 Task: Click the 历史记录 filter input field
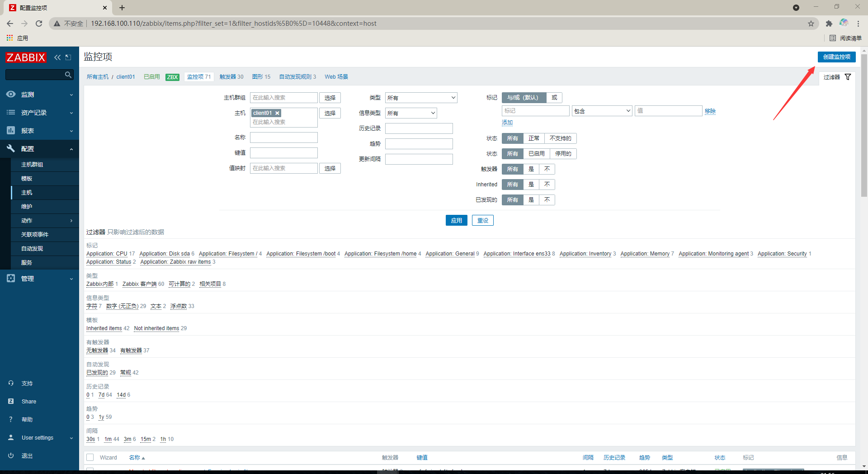click(419, 128)
